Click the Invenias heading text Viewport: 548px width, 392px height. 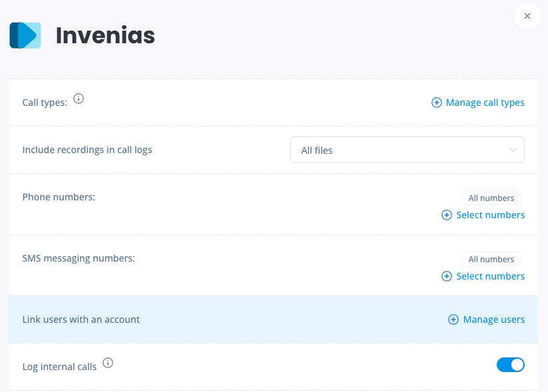pyautogui.click(x=105, y=35)
